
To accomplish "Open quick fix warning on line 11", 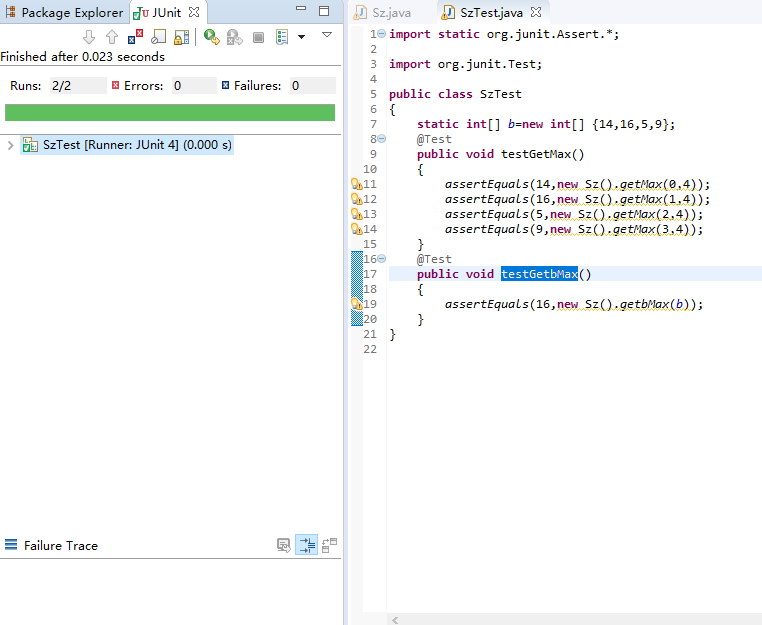I will point(357,184).
